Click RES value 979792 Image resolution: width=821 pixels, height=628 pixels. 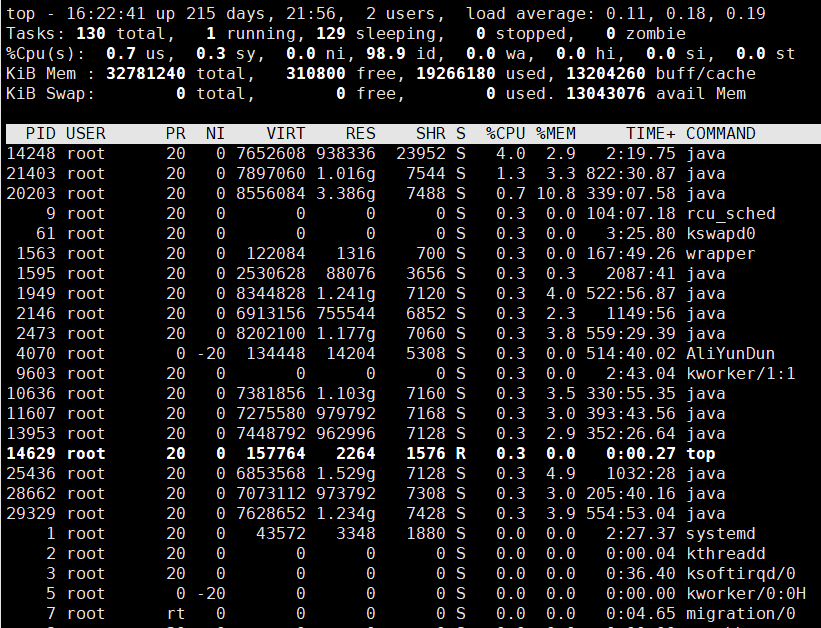pyautogui.click(x=346, y=413)
